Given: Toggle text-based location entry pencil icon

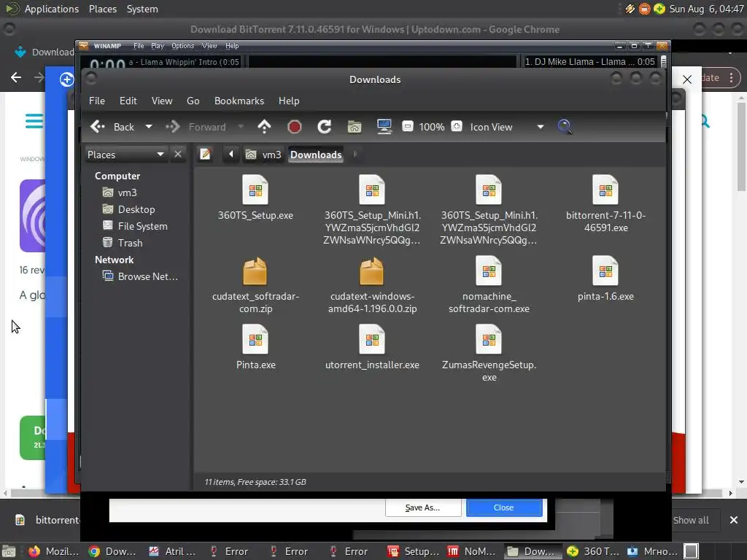Looking at the screenshot, I should (205, 155).
